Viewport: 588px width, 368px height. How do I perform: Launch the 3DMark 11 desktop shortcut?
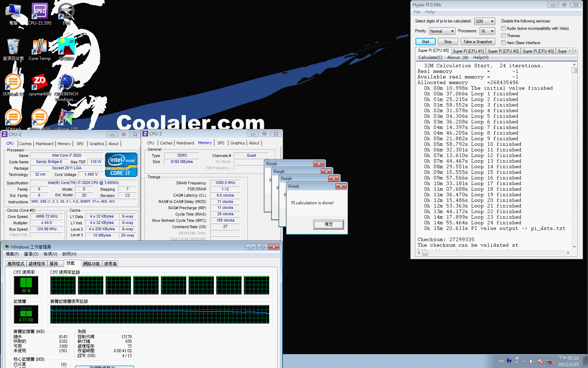(13, 85)
